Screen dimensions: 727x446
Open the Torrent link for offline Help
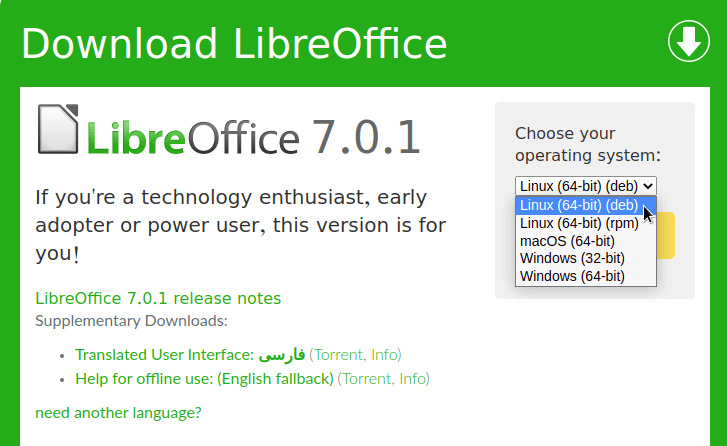[367, 379]
